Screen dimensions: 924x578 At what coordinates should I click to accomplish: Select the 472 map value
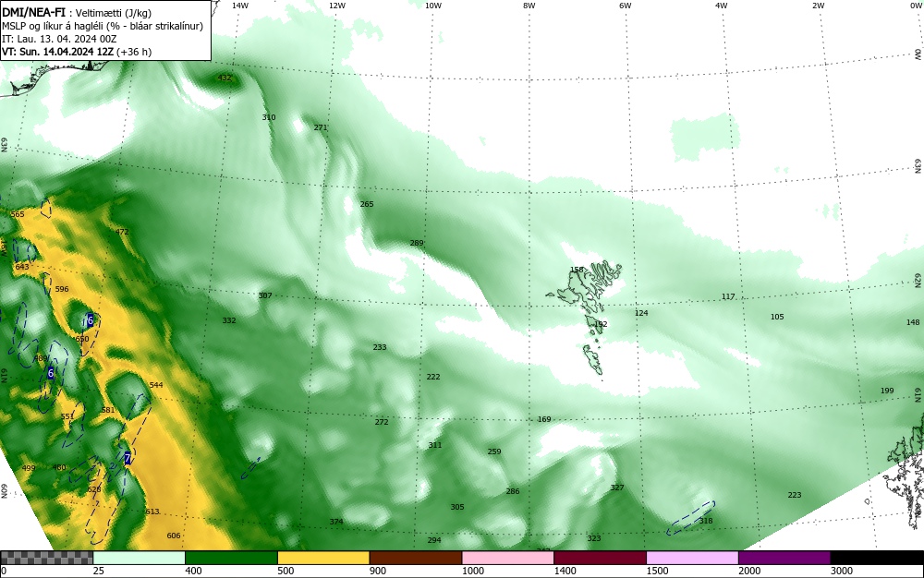coord(122,232)
